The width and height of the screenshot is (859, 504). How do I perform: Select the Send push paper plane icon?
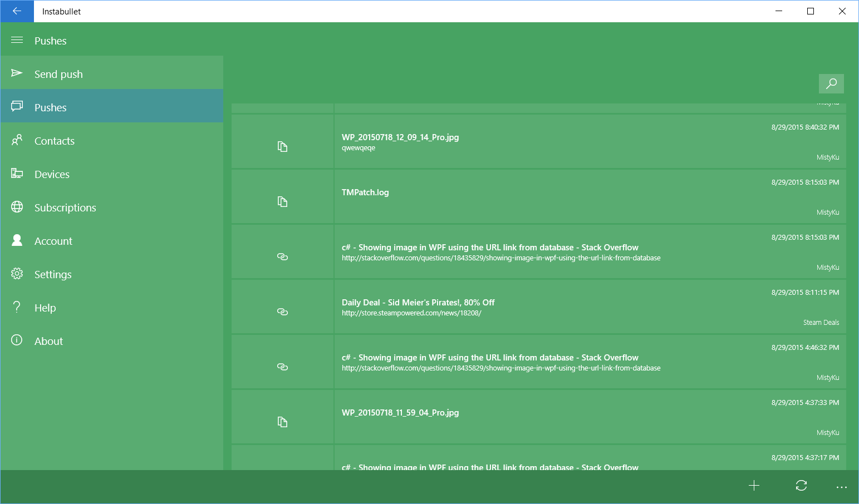click(x=17, y=73)
